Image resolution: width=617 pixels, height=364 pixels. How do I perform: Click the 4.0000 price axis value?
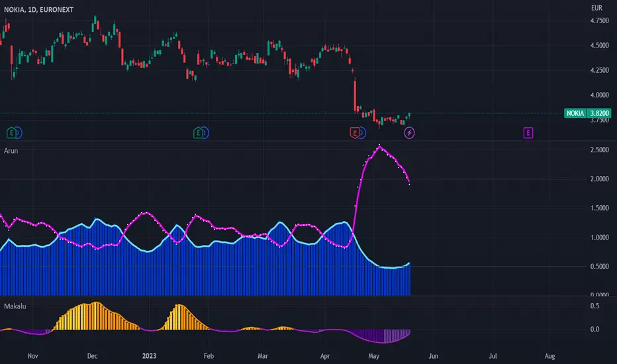(599, 95)
